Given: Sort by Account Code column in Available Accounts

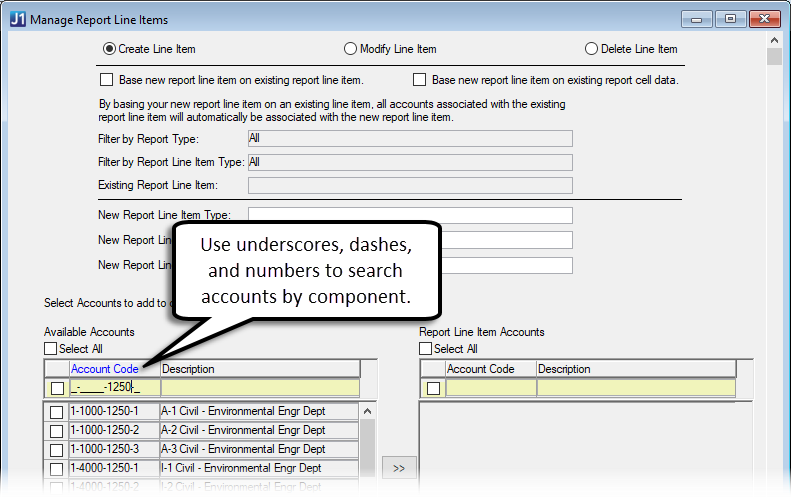Looking at the screenshot, I should (104, 369).
